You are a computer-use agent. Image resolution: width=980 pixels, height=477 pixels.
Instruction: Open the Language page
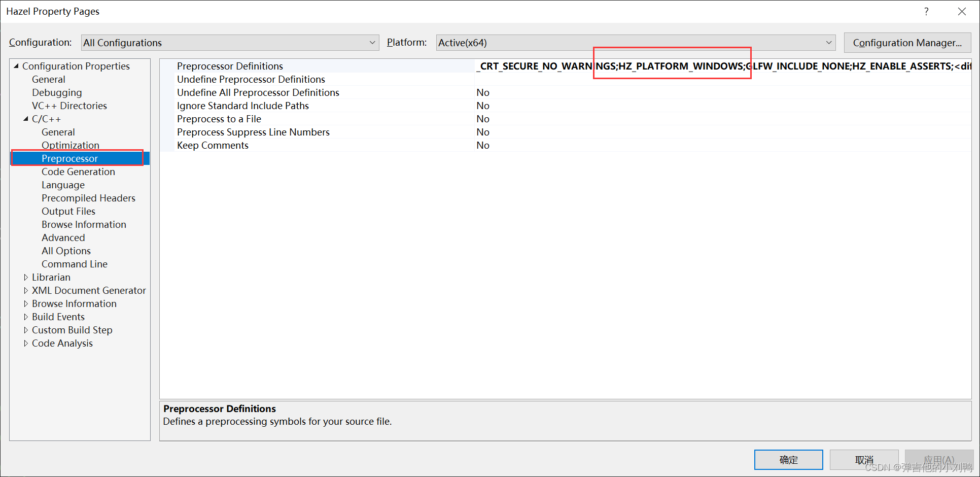tap(63, 185)
